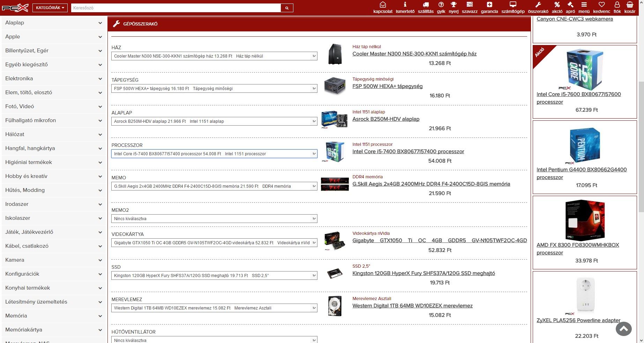Click the scroll-to-top arrow button

[624, 329]
